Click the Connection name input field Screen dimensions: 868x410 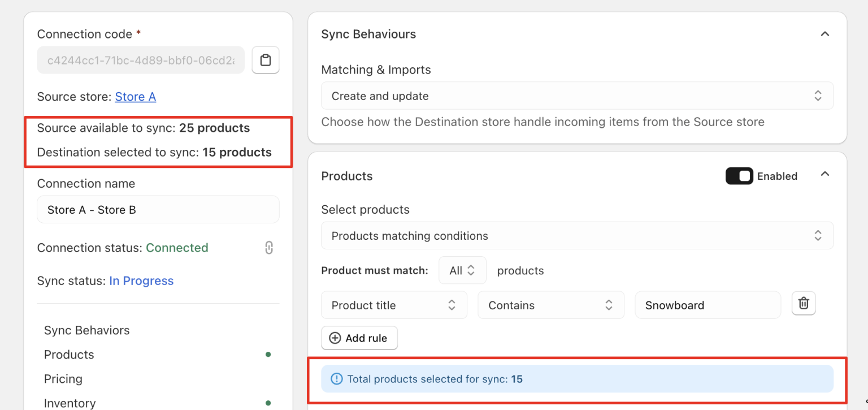[x=158, y=210]
